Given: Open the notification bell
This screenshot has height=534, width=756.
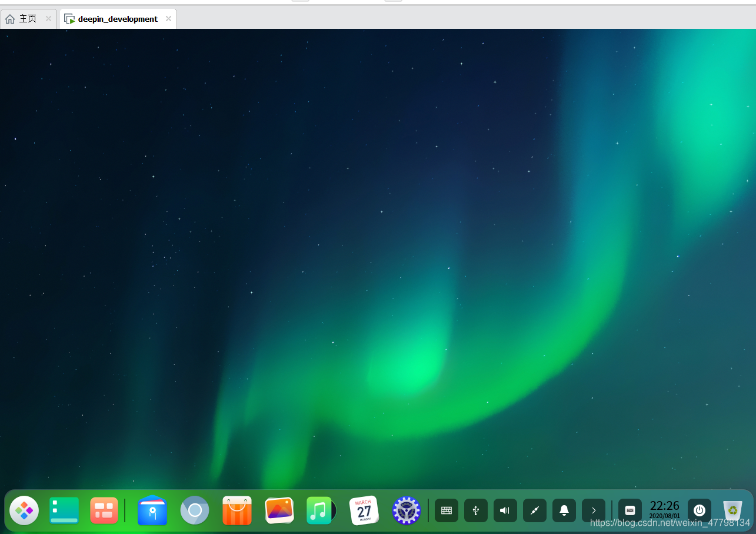Looking at the screenshot, I should [x=564, y=510].
